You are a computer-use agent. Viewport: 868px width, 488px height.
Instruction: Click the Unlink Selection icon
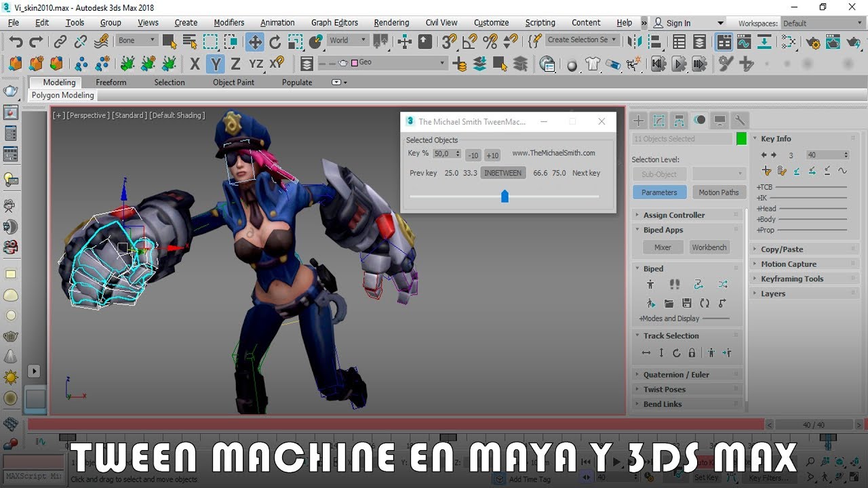81,41
